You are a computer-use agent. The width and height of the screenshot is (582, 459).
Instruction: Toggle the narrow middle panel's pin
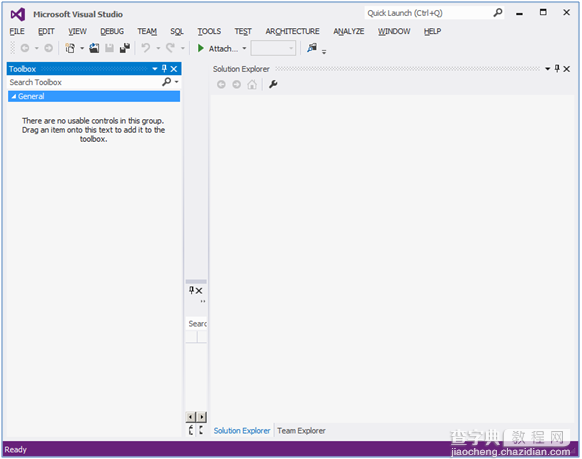point(192,290)
